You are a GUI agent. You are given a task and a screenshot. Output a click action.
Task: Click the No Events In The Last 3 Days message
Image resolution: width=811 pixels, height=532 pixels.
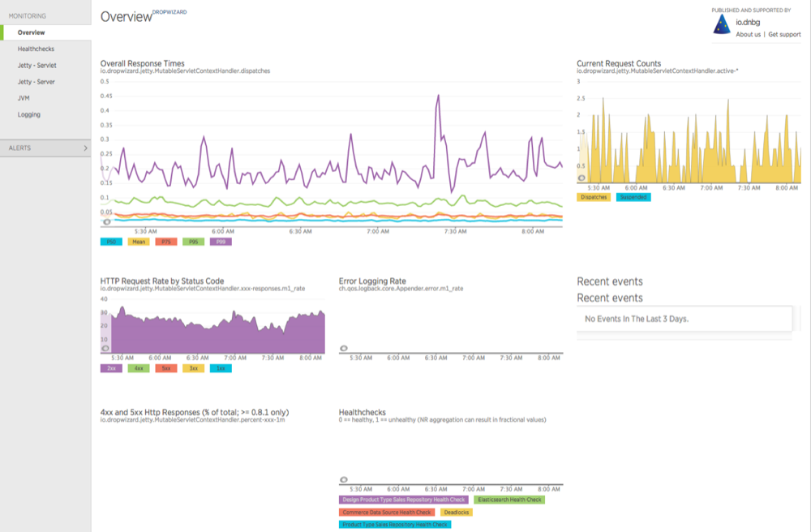tap(637, 319)
